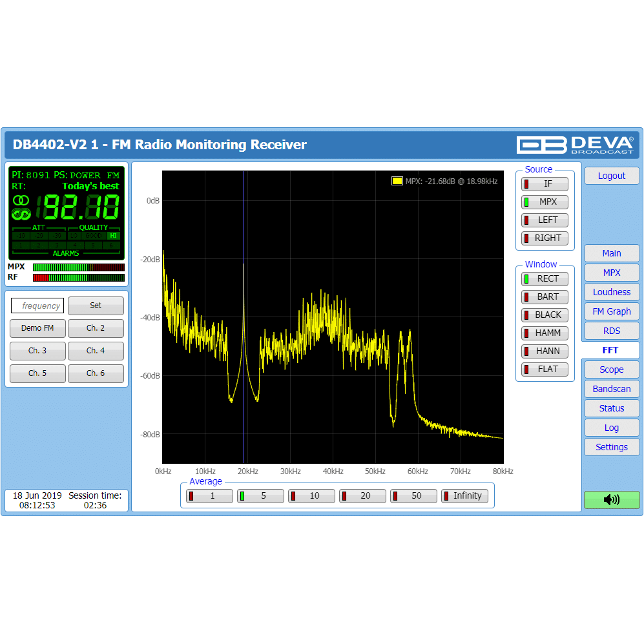
Task: Open the Bandscan page
Action: click(x=611, y=389)
